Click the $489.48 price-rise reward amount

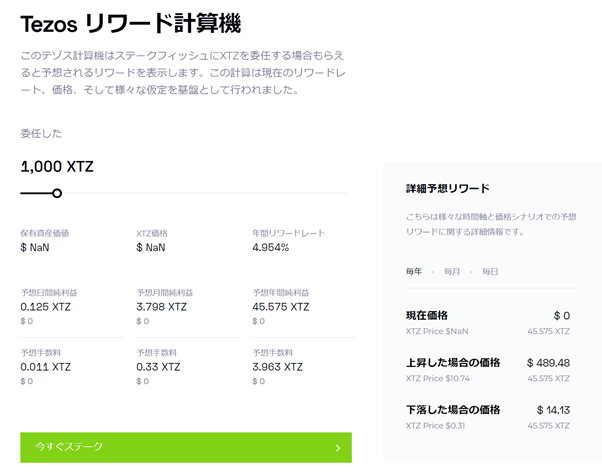tap(548, 363)
